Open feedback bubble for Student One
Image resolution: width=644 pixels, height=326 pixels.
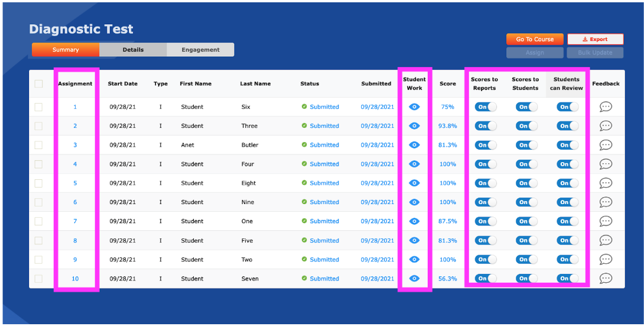coord(606,221)
